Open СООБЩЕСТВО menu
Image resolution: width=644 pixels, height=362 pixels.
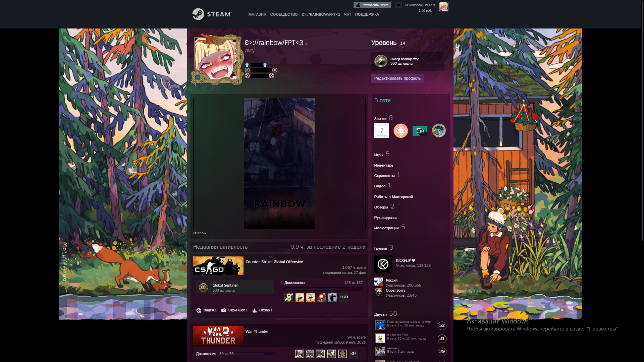284,14
